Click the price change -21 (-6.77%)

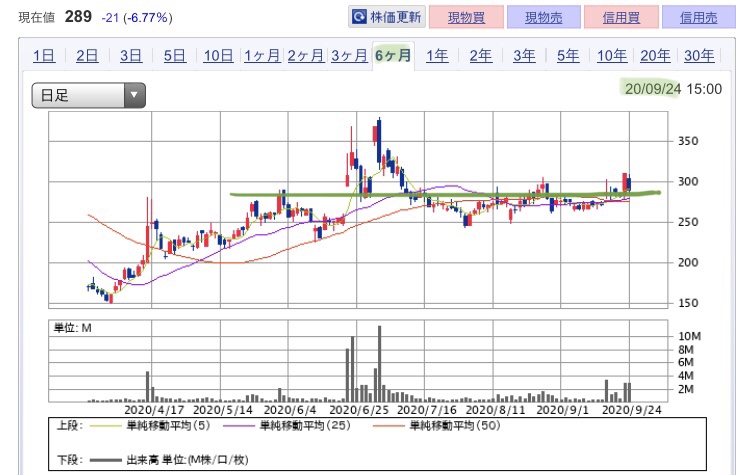click(137, 18)
